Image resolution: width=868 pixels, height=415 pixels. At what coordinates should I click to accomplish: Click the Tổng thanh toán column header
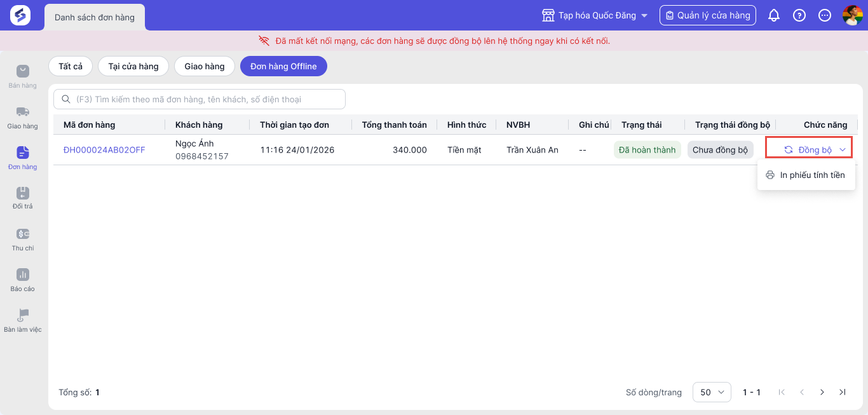click(x=395, y=125)
